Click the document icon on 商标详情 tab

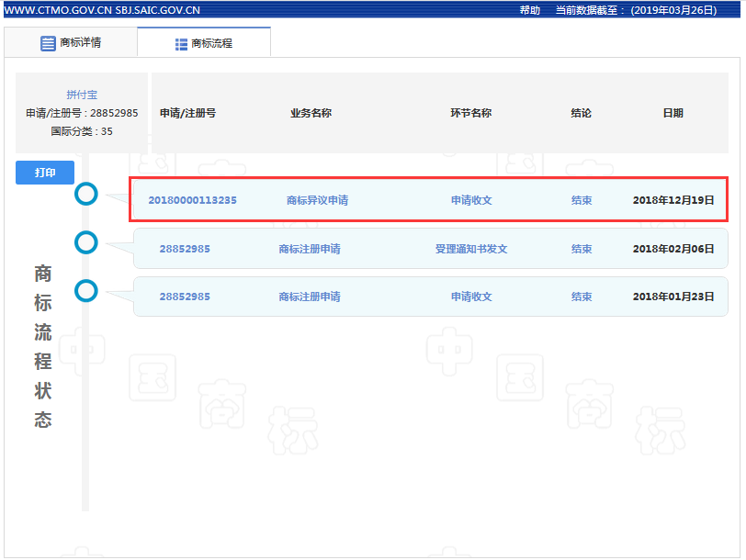[x=48, y=41]
